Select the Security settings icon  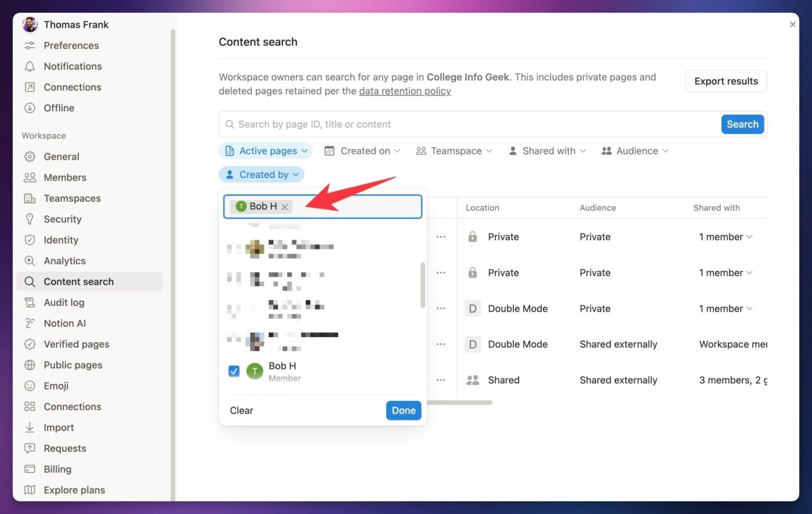[x=30, y=219]
